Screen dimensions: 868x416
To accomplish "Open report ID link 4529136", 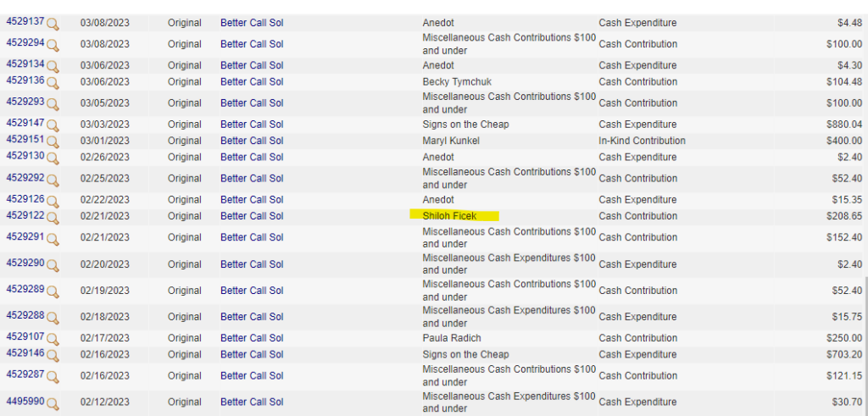I will click(25, 80).
